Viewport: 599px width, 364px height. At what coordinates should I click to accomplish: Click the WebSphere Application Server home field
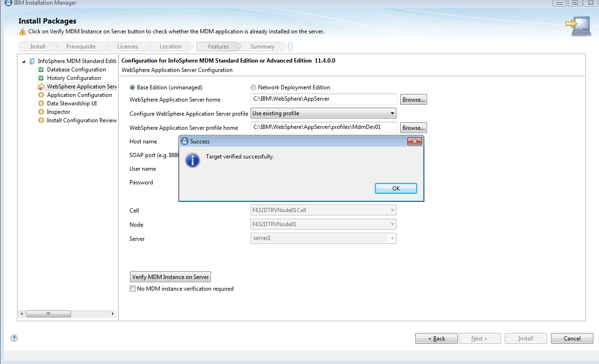click(x=324, y=99)
